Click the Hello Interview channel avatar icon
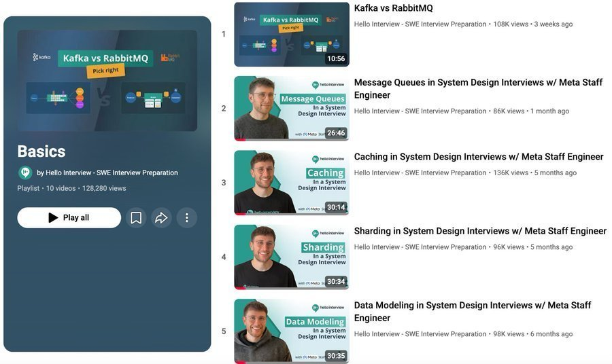This screenshot has height=364, width=612. click(25, 172)
